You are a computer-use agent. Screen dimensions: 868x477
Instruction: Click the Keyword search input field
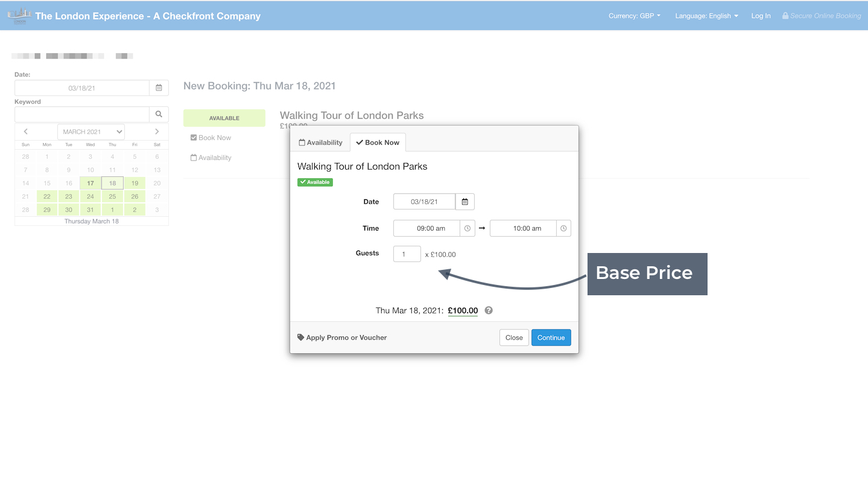pos(82,114)
